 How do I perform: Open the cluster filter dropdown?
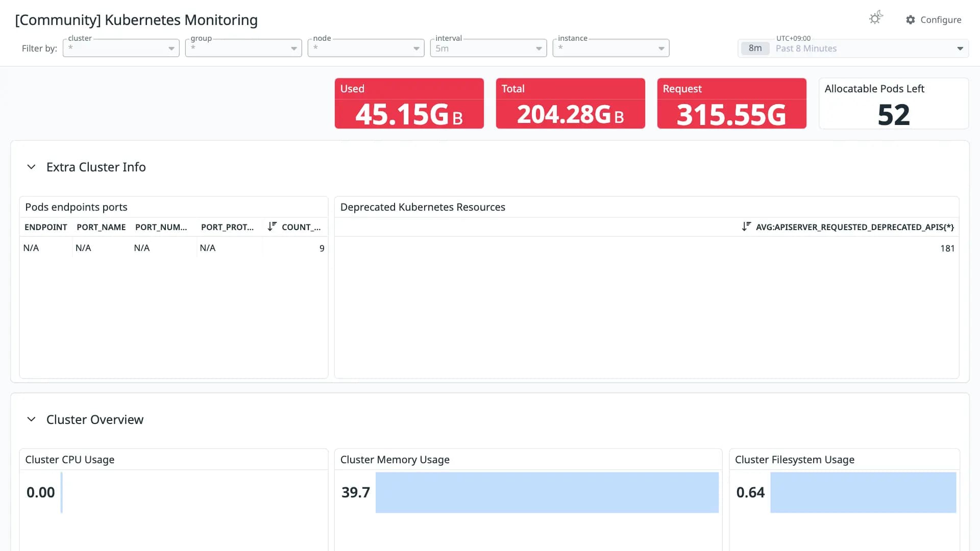coord(121,48)
